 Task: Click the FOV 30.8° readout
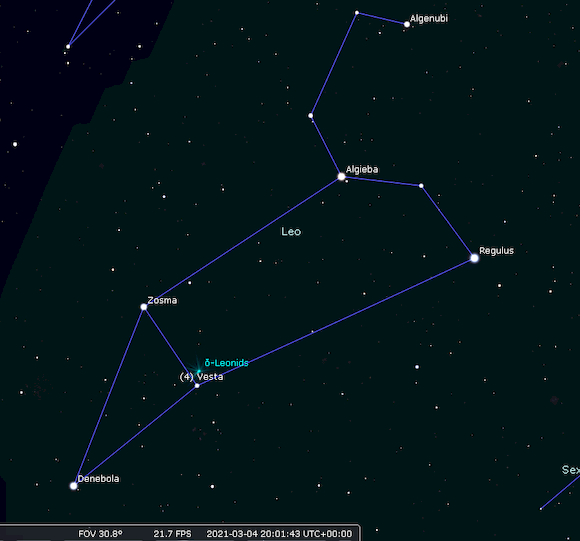point(100,534)
